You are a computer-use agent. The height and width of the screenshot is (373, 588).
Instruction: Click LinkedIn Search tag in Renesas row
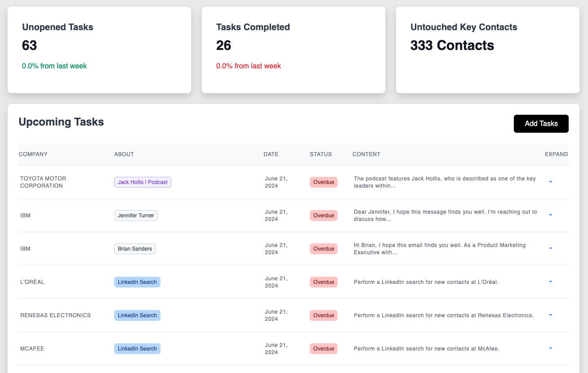(x=137, y=315)
